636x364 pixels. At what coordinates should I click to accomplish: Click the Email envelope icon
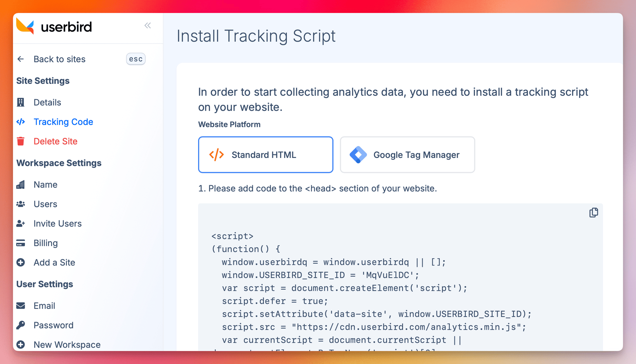click(x=21, y=305)
